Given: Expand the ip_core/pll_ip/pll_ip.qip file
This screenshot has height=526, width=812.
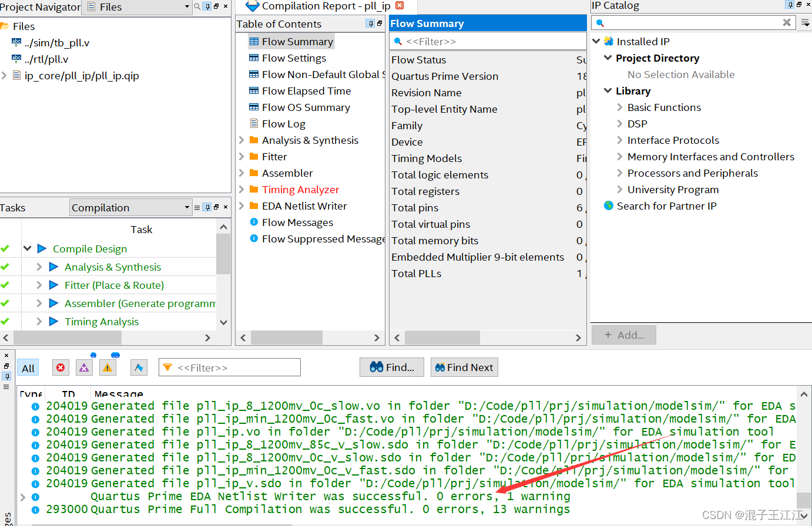Looking at the screenshot, I should 4,75.
